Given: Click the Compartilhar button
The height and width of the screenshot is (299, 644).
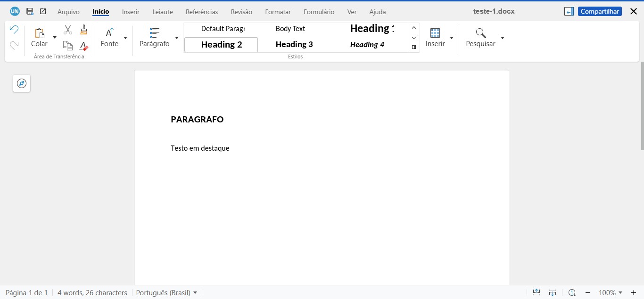Looking at the screenshot, I should (600, 11).
